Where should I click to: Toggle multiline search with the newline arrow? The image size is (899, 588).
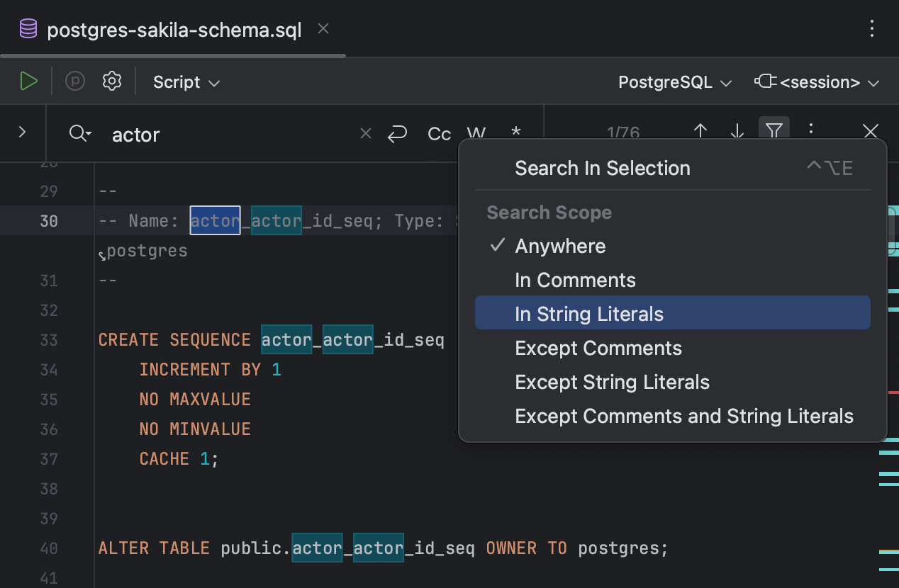coord(398,134)
